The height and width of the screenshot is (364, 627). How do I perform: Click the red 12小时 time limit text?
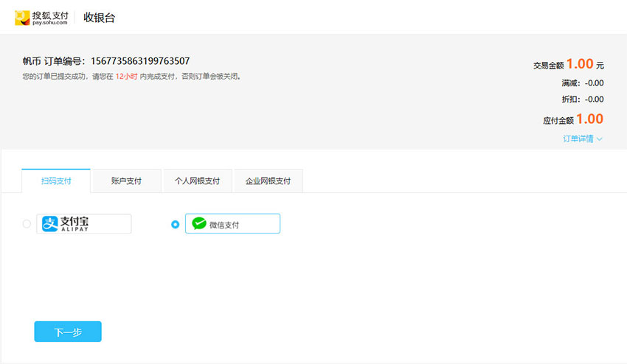[x=126, y=77]
